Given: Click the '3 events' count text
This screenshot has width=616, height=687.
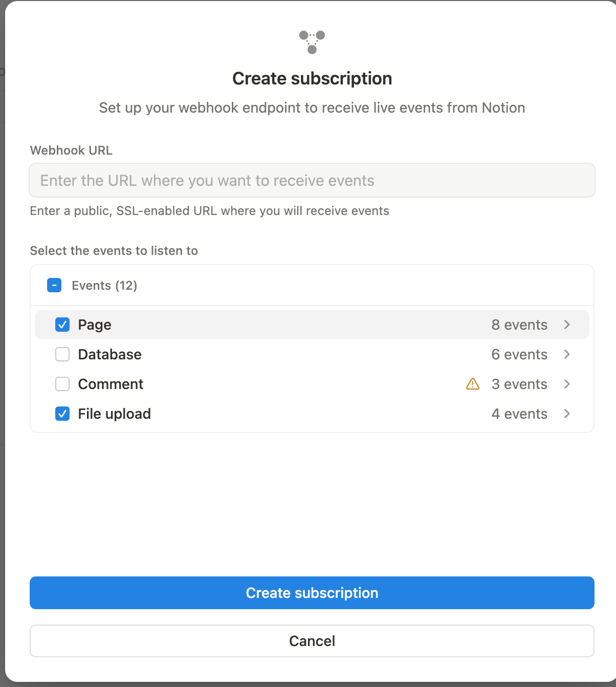Looking at the screenshot, I should 519,384.
